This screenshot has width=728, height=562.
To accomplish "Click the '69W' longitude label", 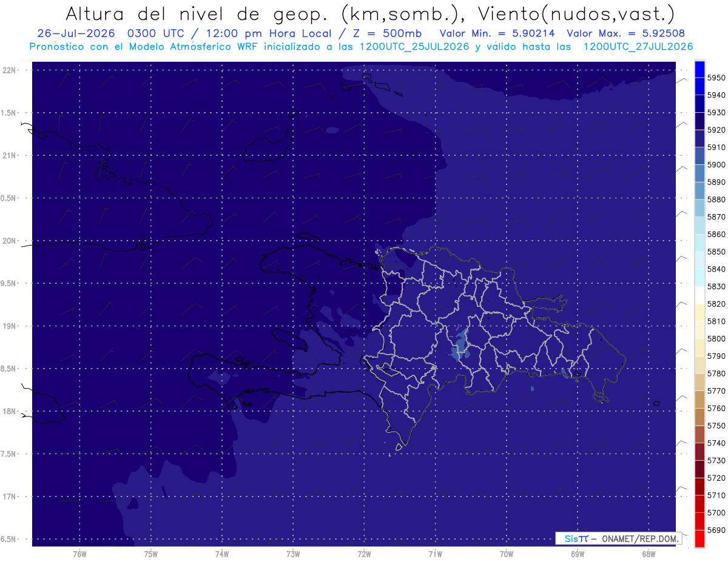I will pyautogui.click(x=578, y=554).
